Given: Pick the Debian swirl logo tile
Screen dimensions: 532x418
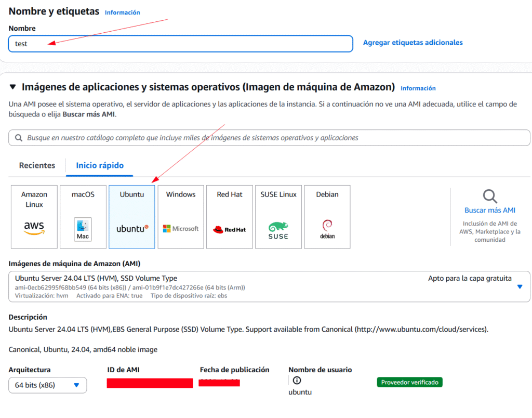Looking at the screenshot, I should click(327, 217).
